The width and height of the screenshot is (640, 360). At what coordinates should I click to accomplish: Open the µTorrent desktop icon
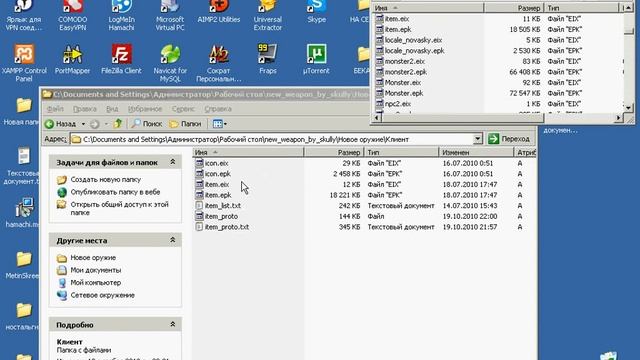pos(316,59)
